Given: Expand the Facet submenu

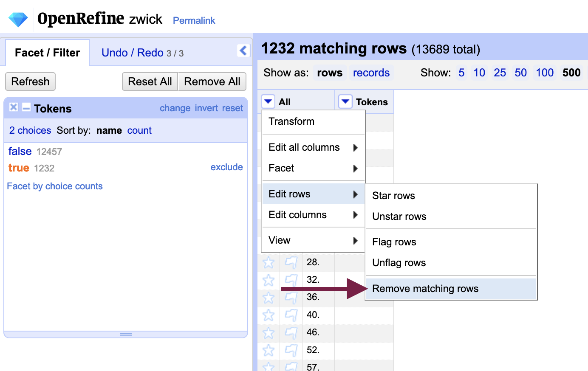Looking at the screenshot, I should [x=314, y=168].
